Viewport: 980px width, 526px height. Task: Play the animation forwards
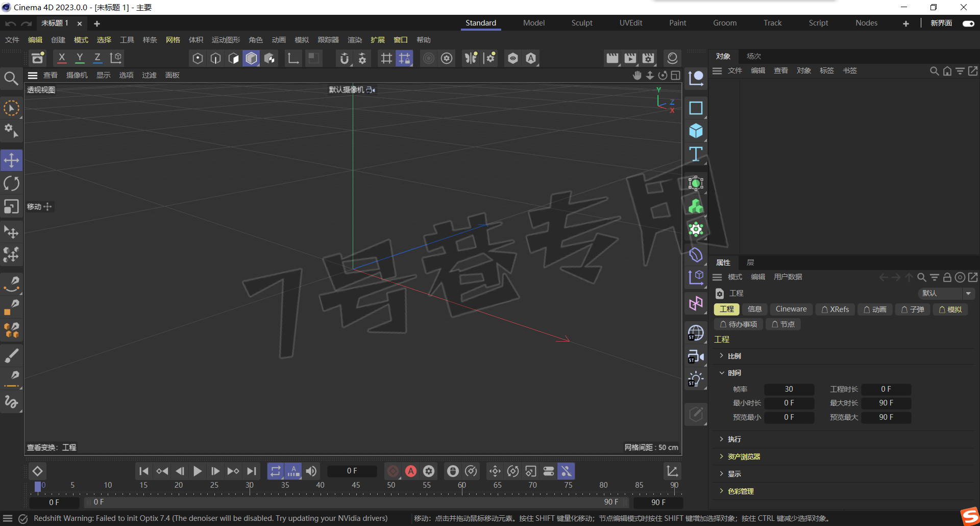tap(198, 471)
